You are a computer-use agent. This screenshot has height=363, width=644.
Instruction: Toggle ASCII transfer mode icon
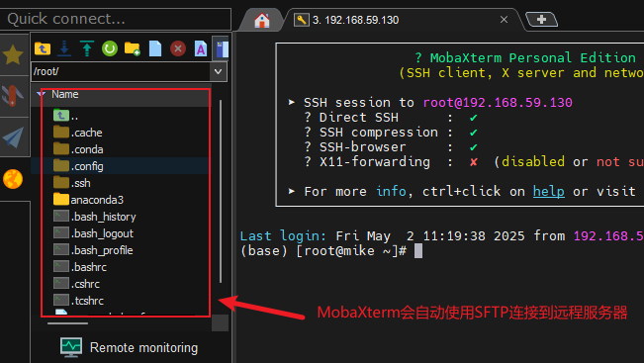point(201,48)
